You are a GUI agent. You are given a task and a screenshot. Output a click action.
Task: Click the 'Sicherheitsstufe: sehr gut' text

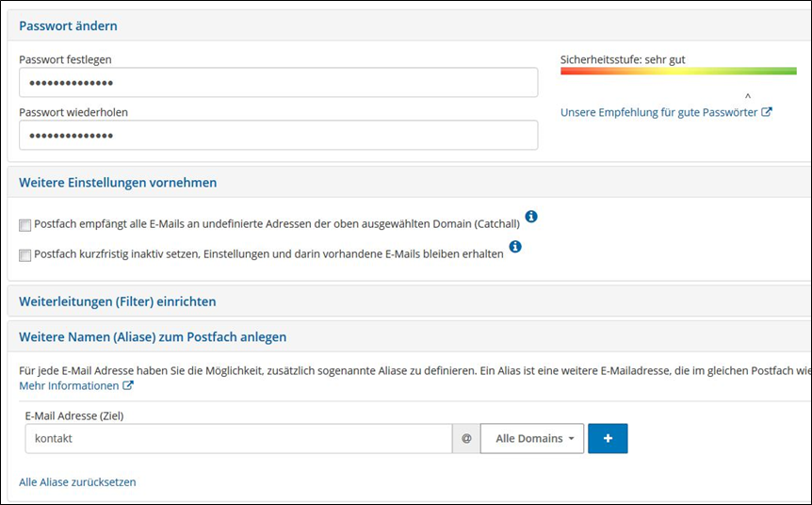pyautogui.click(x=623, y=59)
